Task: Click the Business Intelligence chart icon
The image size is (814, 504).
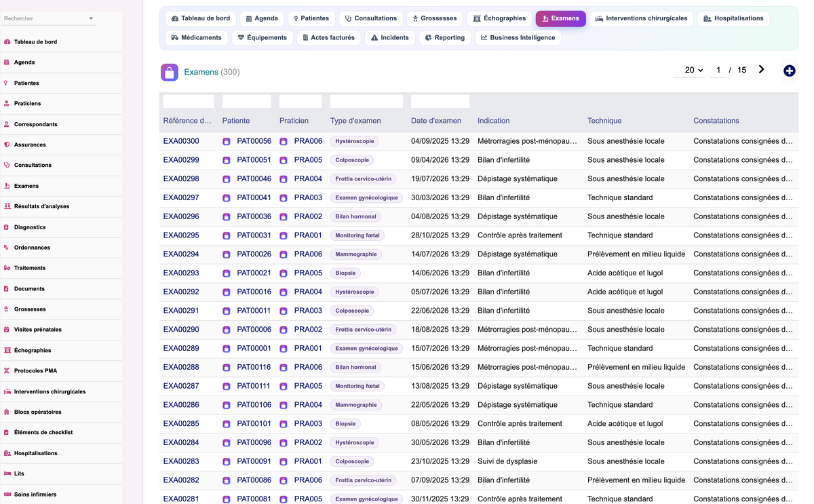Action: click(x=484, y=38)
